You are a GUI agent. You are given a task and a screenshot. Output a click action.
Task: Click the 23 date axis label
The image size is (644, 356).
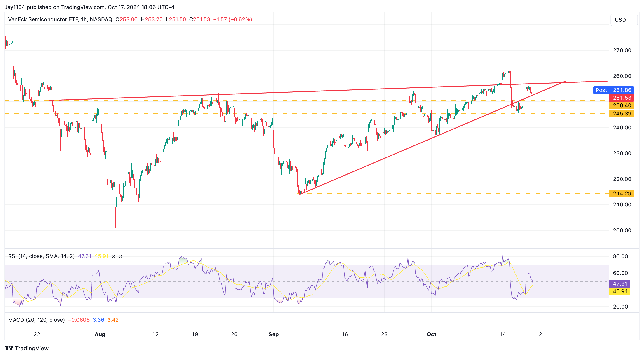(x=384, y=334)
